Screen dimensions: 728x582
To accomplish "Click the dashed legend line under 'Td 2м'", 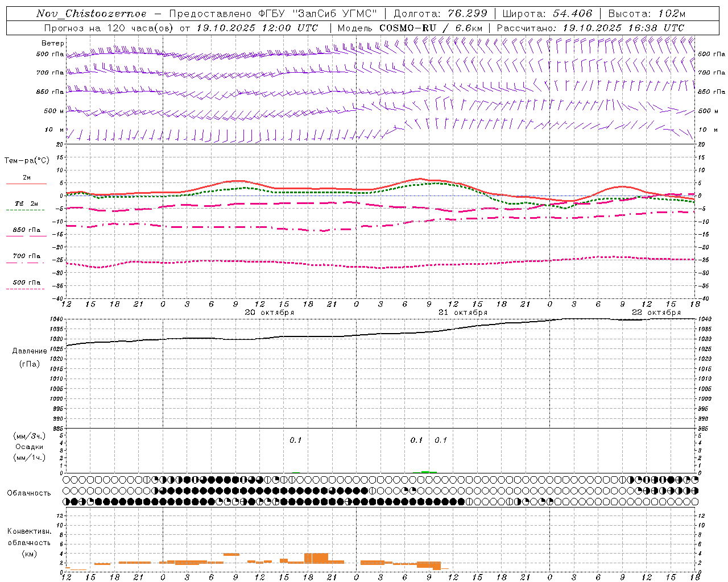I will [25, 210].
